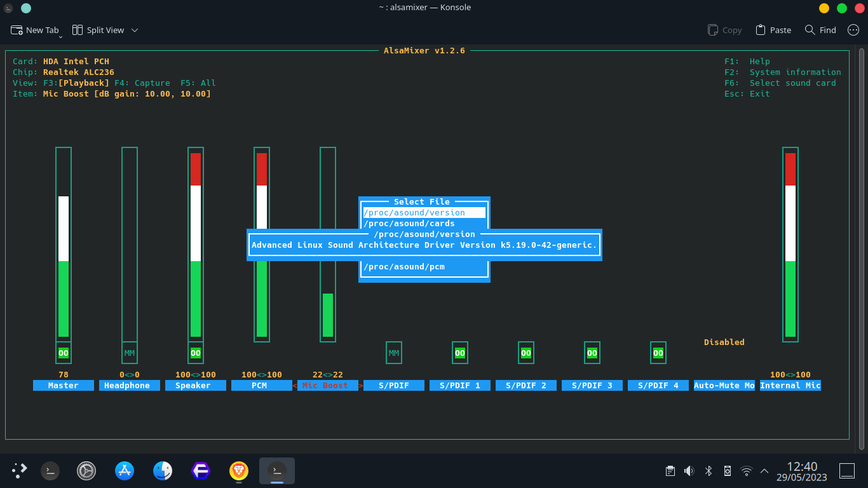Switch to the F3 Playback view
Viewport: 868px width, 488px height.
pos(76,83)
